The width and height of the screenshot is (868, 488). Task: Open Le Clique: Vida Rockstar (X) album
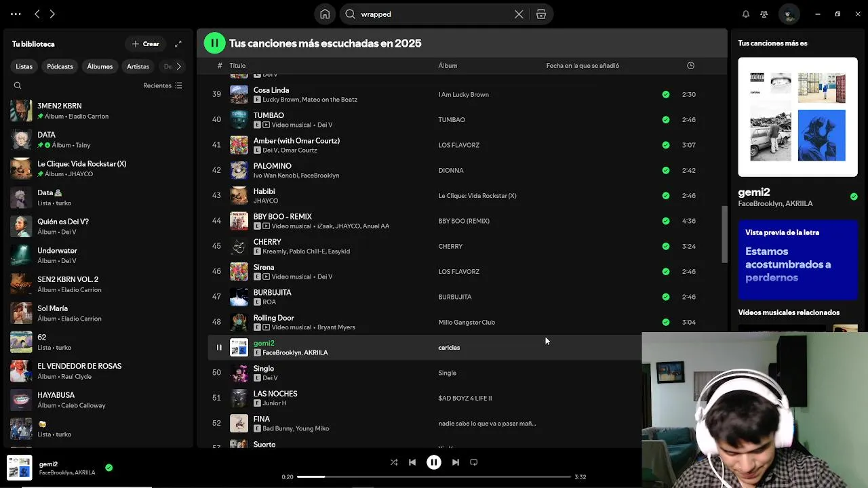tap(98, 169)
